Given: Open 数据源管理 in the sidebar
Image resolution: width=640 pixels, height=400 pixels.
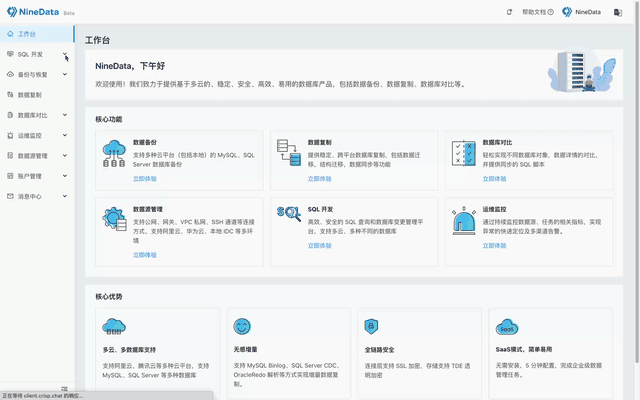Looking at the screenshot, I should tap(37, 156).
